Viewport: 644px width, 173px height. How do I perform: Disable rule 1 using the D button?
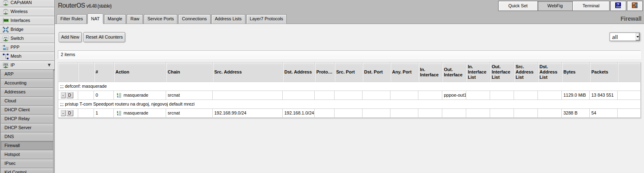pos(70,113)
